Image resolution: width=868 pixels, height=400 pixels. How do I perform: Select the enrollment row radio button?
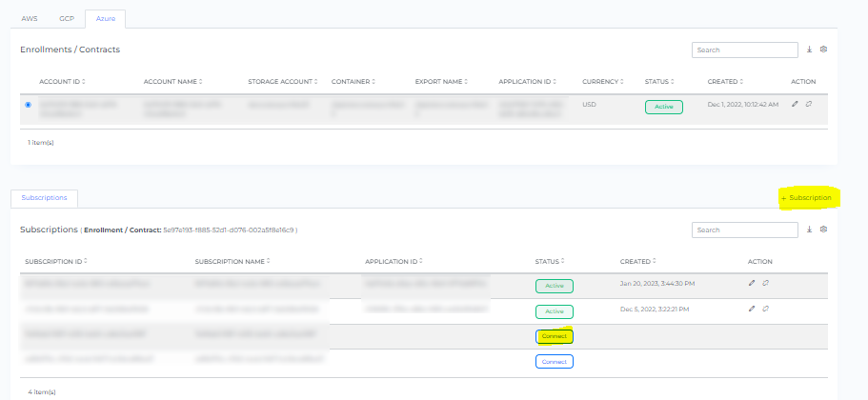pos(28,105)
